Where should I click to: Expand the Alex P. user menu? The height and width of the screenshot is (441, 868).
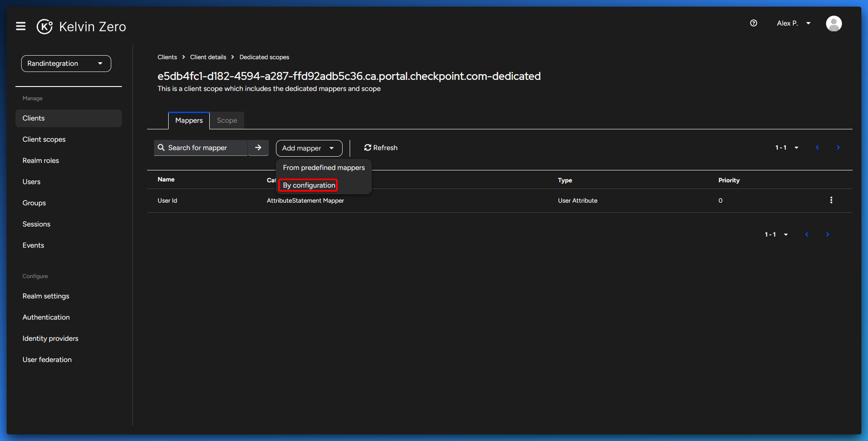794,23
